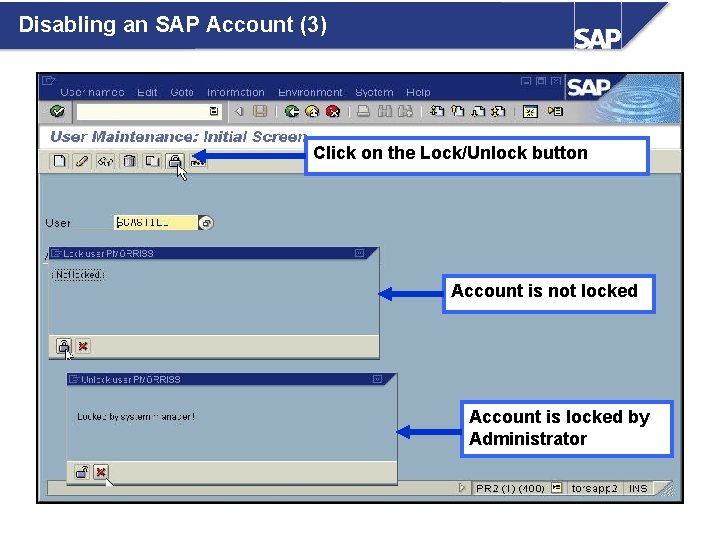
Task: Click the Last Page icon
Action: tap(499, 111)
